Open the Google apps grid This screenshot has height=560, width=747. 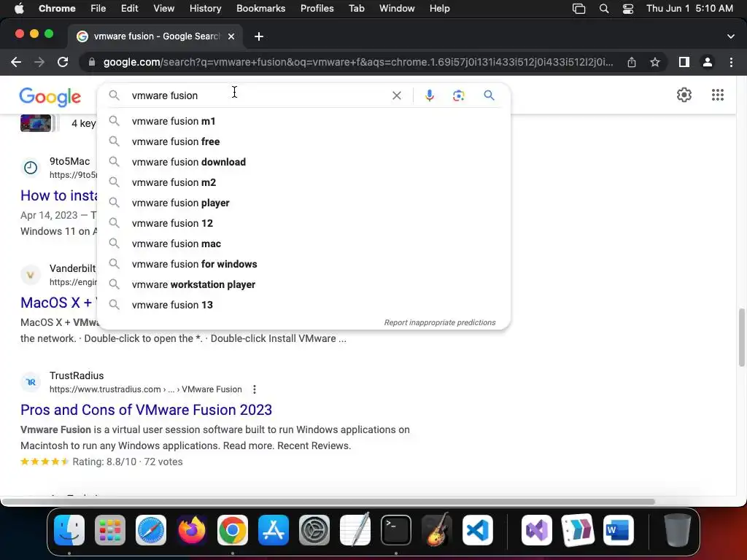click(x=718, y=95)
